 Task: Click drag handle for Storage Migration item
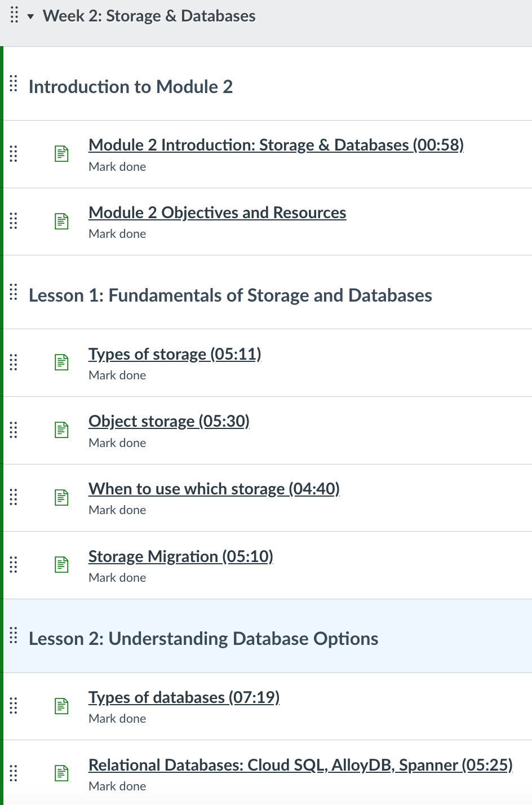14,564
